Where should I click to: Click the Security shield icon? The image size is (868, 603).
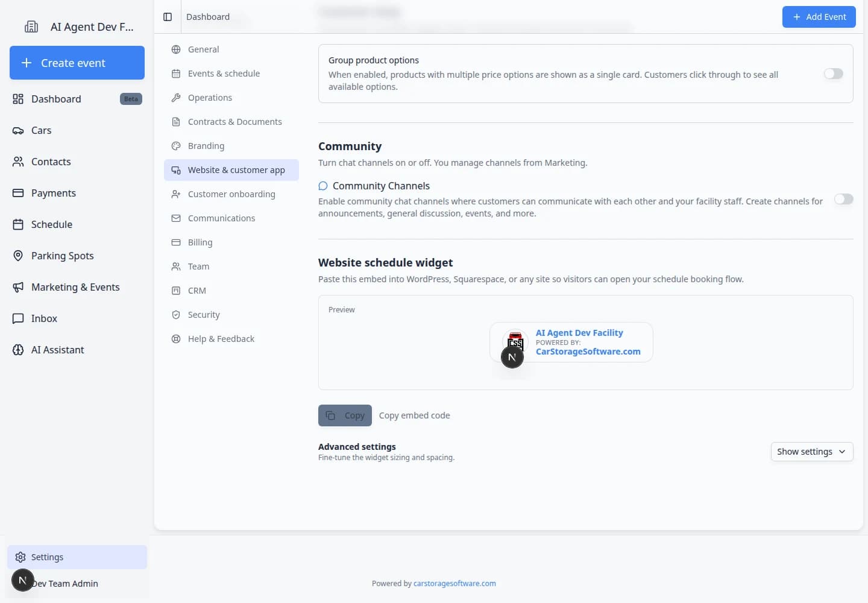point(176,315)
